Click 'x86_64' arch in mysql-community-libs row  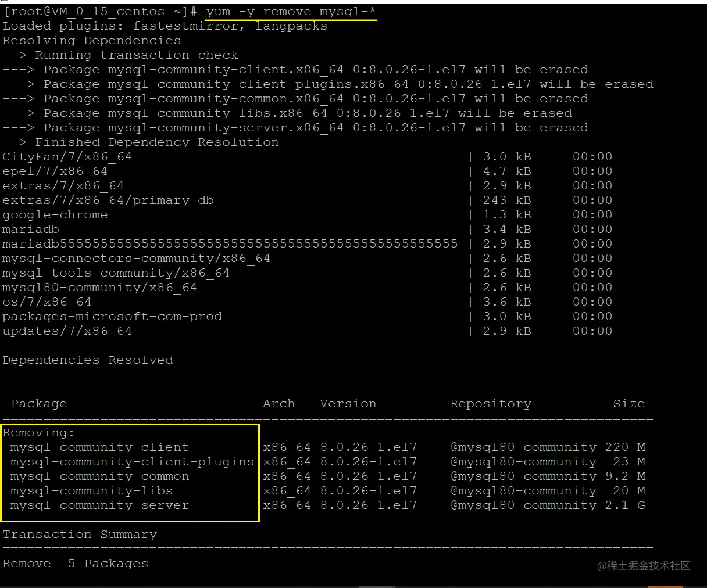coord(287,491)
